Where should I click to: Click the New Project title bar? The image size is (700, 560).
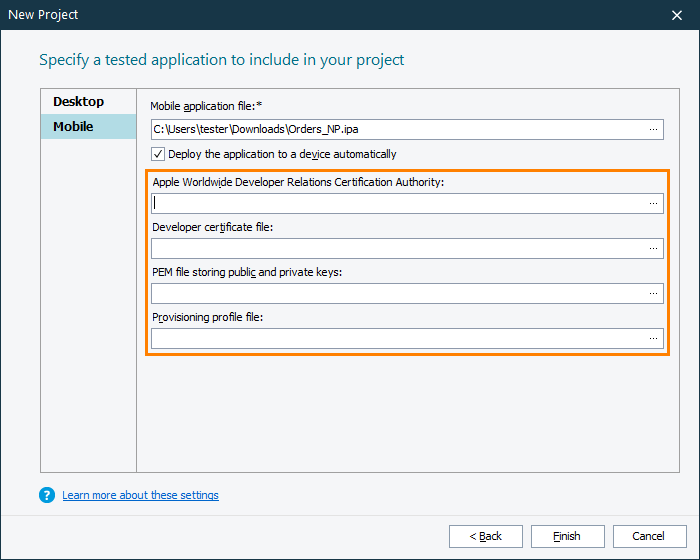(300, 15)
